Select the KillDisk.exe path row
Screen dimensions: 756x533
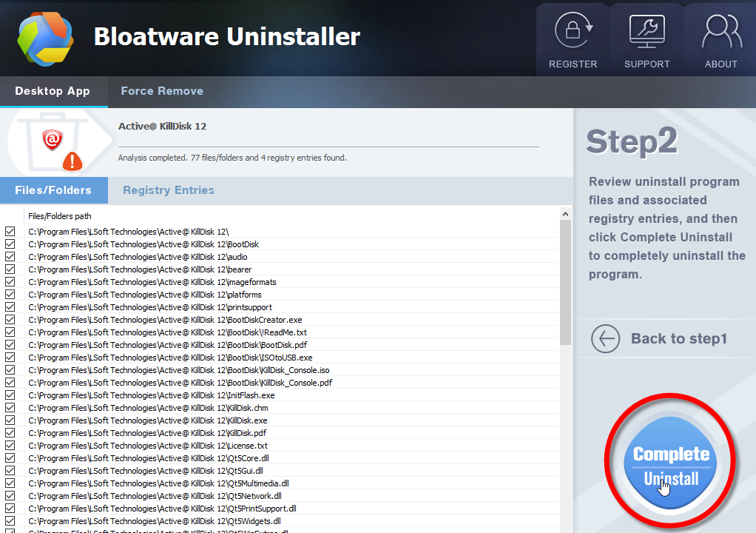(x=147, y=420)
